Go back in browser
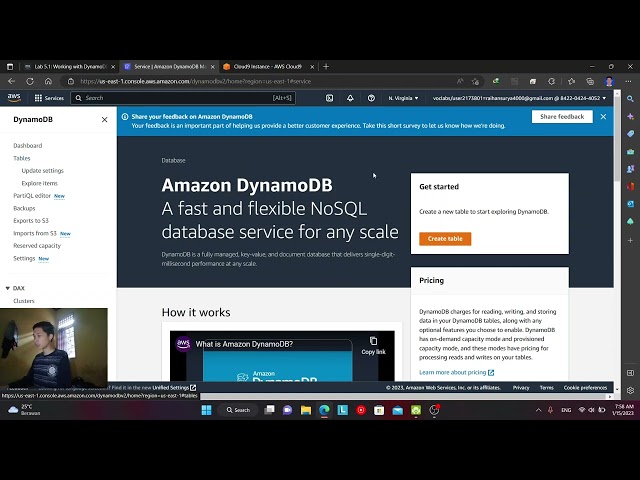The image size is (640, 480). click(11, 81)
